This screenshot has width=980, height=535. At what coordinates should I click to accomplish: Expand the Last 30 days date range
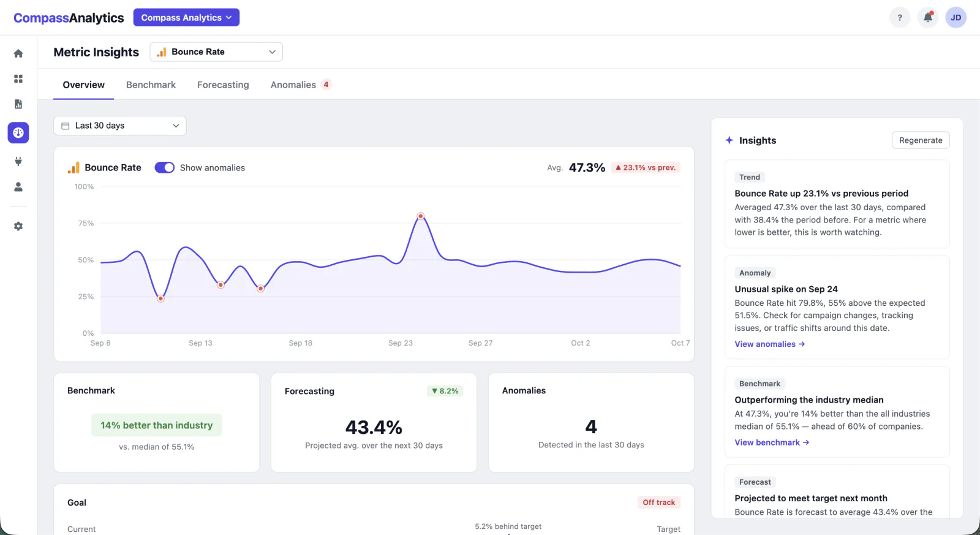[x=120, y=126]
